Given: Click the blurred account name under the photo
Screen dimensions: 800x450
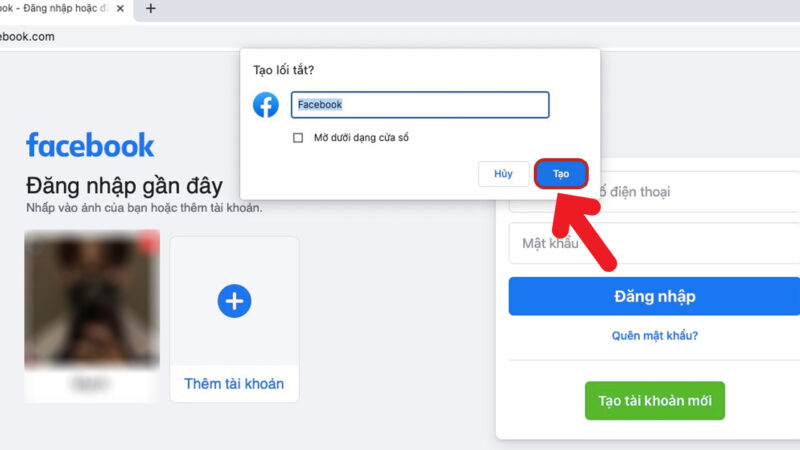Looking at the screenshot, I should click(x=92, y=383).
